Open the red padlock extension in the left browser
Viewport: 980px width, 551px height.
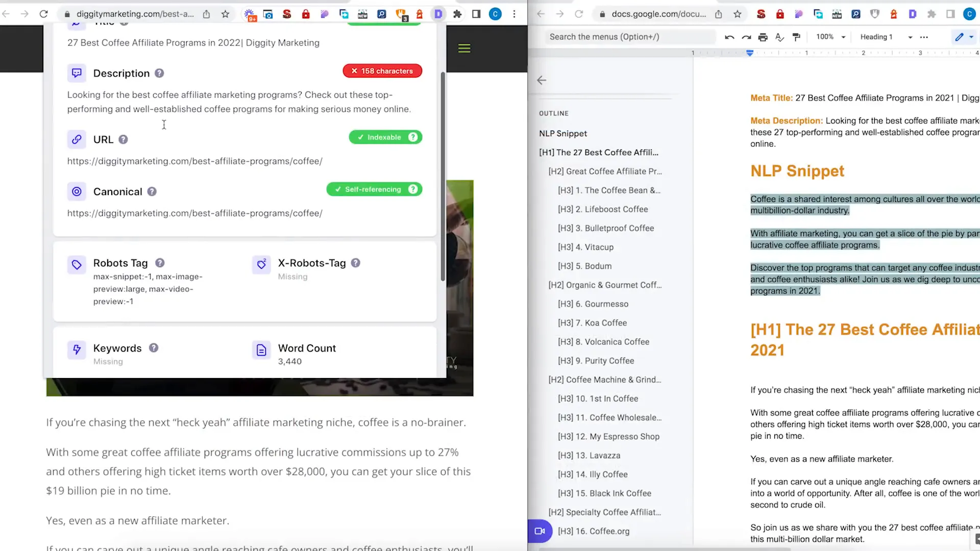pyautogui.click(x=306, y=14)
